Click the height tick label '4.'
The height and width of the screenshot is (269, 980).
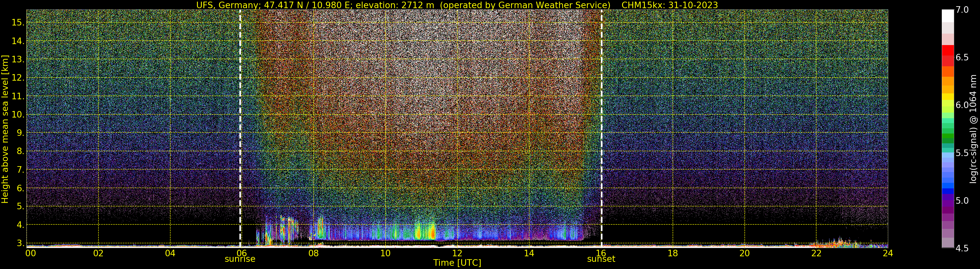click(x=20, y=225)
